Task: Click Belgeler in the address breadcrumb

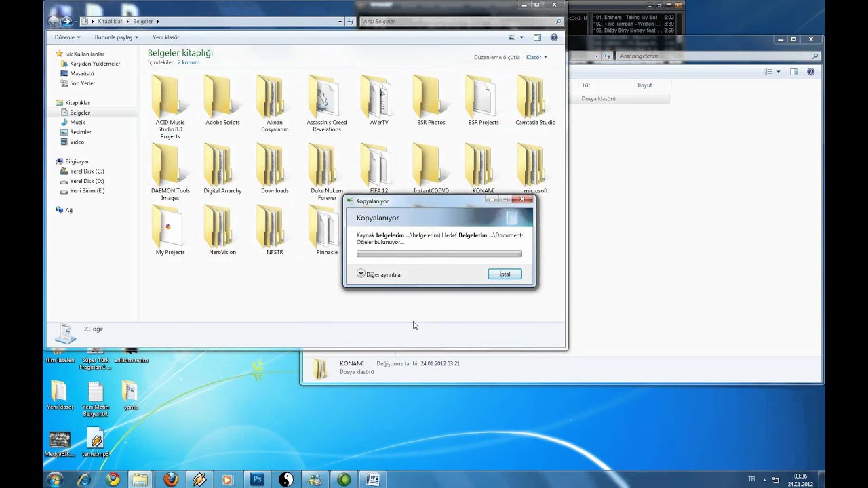Action: [x=143, y=22]
